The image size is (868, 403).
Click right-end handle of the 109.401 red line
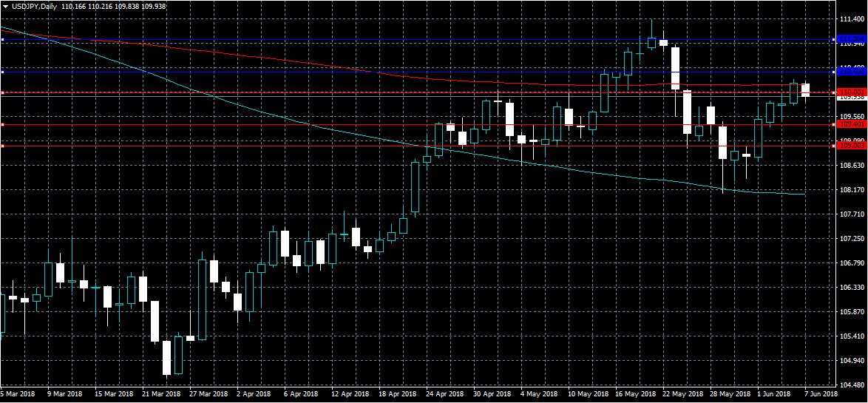pos(834,124)
